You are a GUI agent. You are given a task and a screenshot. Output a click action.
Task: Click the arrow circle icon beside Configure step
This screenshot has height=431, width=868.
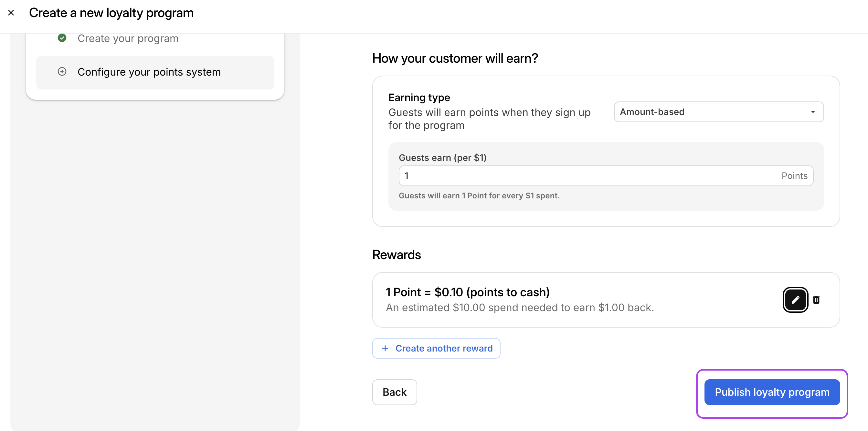tap(62, 72)
